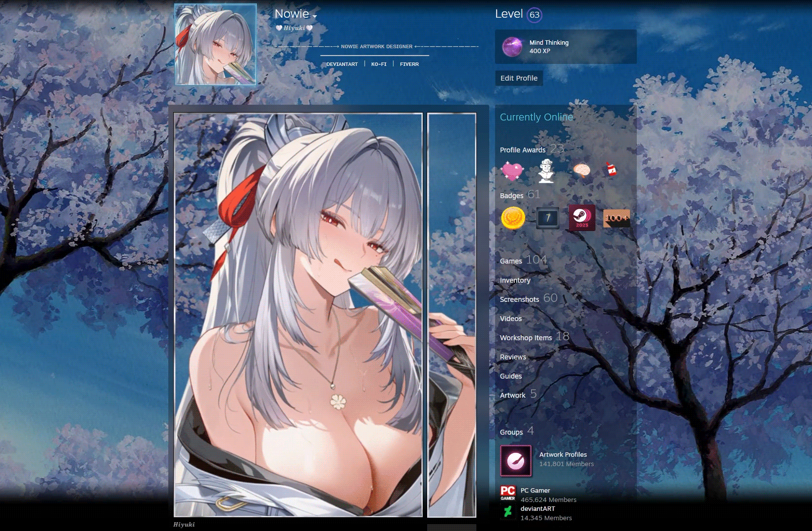Click the gold coin badge icon
The width and height of the screenshot is (812, 531).
click(513, 218)
